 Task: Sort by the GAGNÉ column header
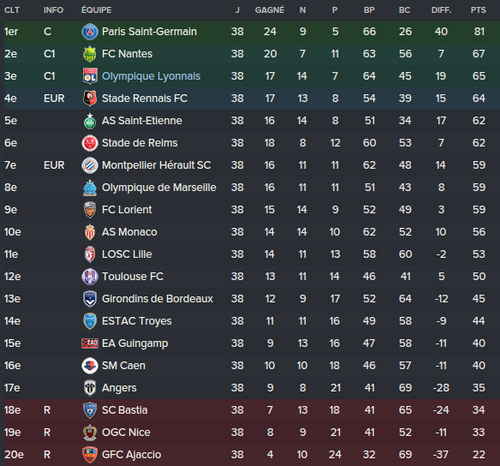270,10
